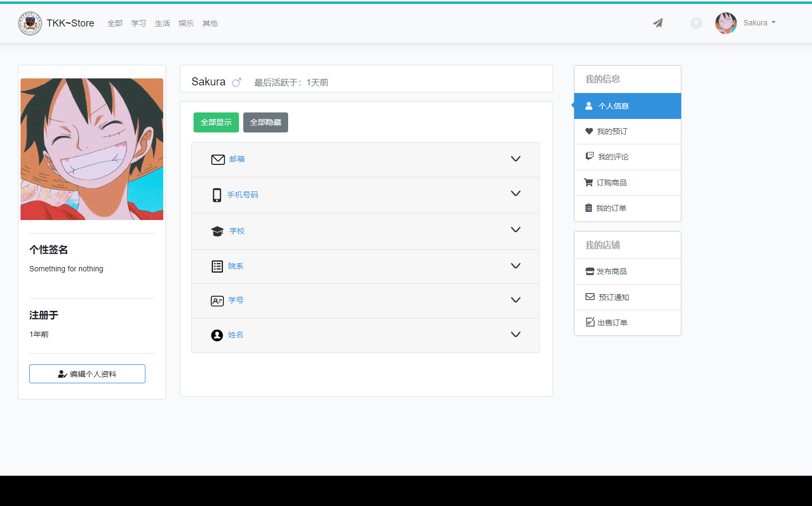Image resolution: width=812 pixels, height=506 pixels.
Task: Click the 注册于 heading
Action: click(44, 315)
